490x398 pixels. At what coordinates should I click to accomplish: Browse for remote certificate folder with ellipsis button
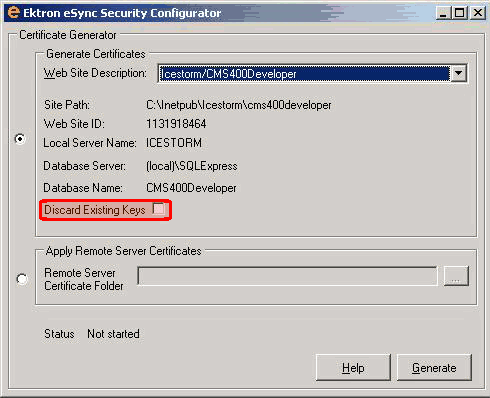(456, 276)
